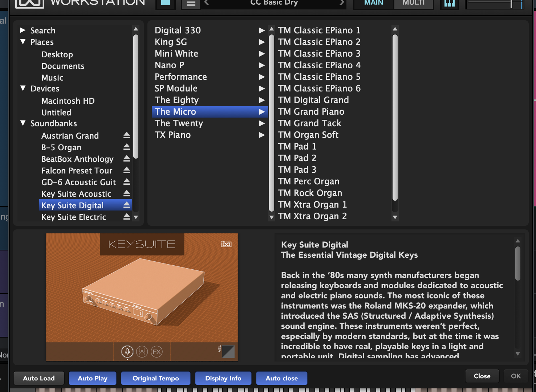Eject the BeatBox Anthology soundbank
The height and width of the screenshot is (392, 536).
click(x=126, y=159)
